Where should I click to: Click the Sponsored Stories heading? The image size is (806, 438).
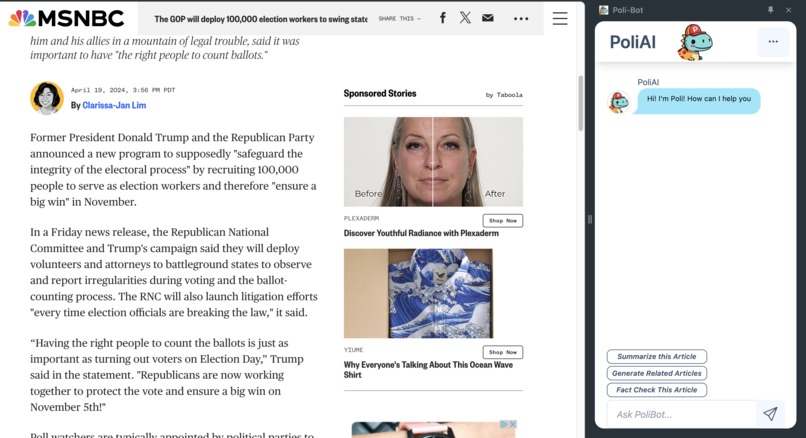coord(380,94)
